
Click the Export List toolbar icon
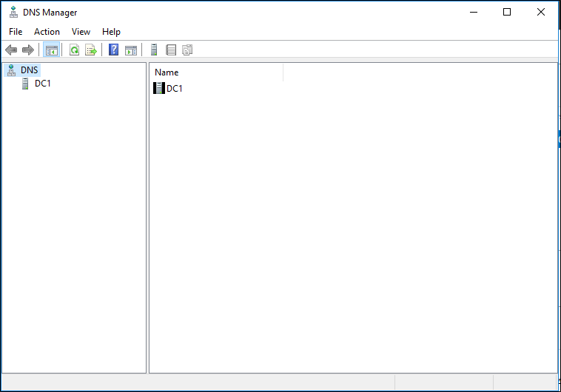pyautogui.click(x=91, y=50)
